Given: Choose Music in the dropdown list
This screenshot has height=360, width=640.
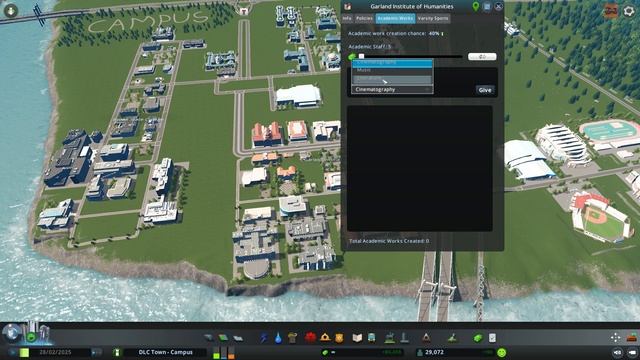Looking at the screenshot, I should coord(392,71).
